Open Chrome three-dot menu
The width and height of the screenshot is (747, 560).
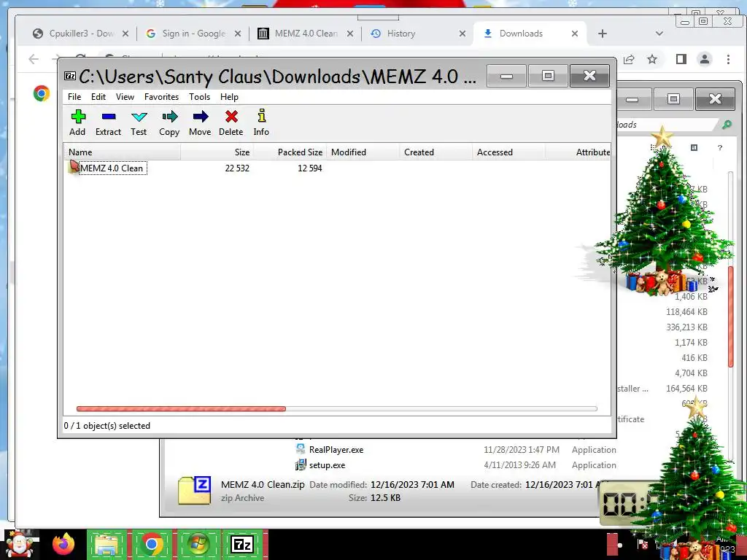click(728, 59)
